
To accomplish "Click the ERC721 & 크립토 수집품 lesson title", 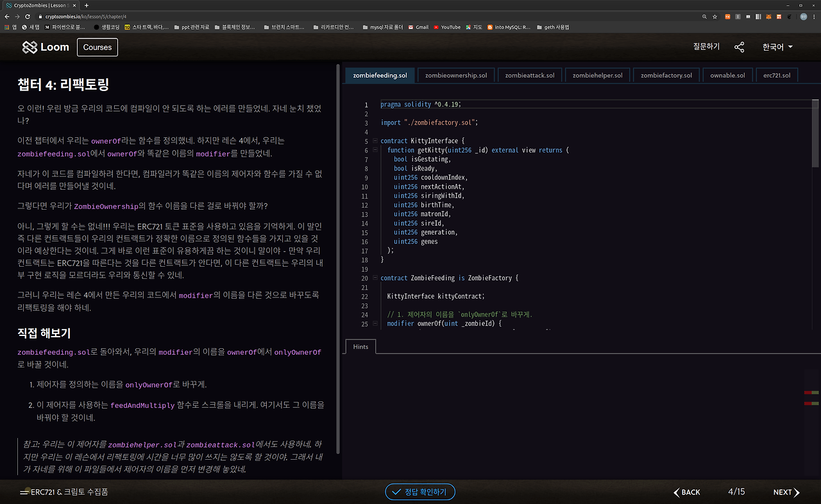I will [x=69, y=492].
